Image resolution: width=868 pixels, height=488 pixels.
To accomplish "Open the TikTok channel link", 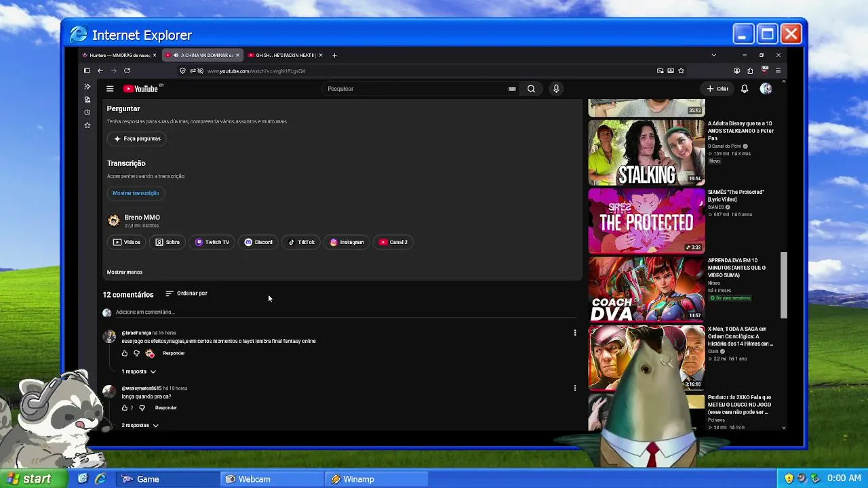I will point(302,242).
